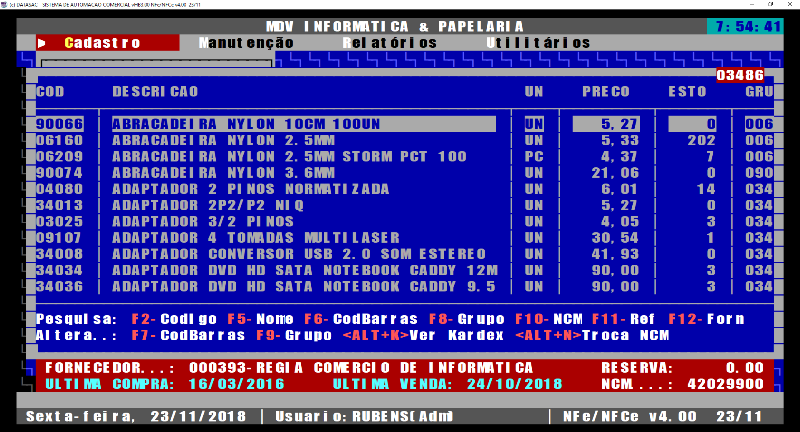Viewport: 800px width, 432px height.
Task: Click unit PC in row 06209
Action: pyautogui.click(x=534, y=157)
